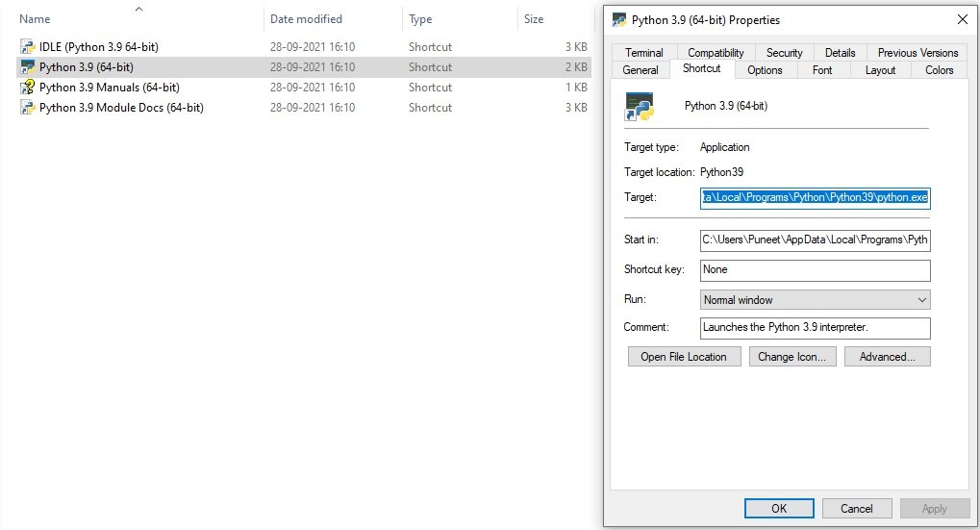Open the Details tab

tap(840, 53)
